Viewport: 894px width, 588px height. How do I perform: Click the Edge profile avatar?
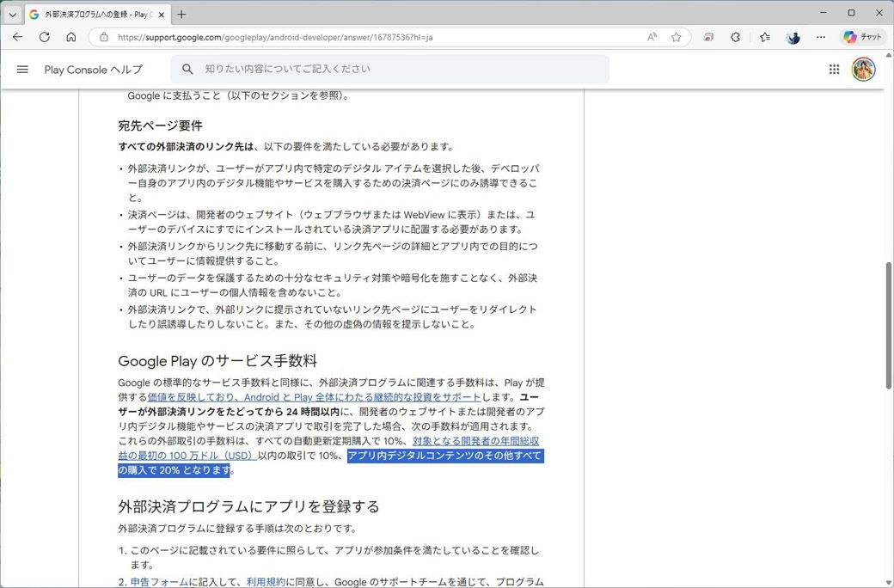[x=793, y=37]
